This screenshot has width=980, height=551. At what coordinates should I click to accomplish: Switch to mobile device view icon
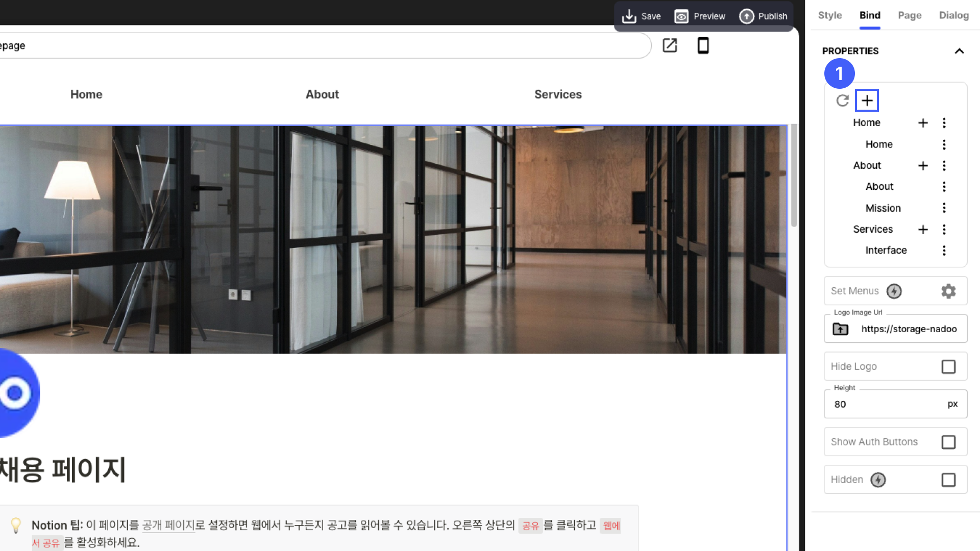point(703,45)
